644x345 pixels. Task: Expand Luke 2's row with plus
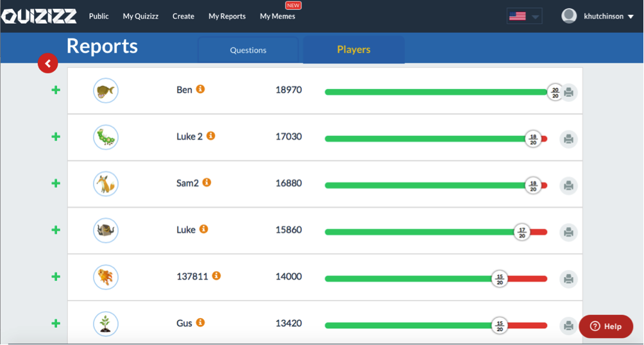pyautogui.click(x=56, y=137)
